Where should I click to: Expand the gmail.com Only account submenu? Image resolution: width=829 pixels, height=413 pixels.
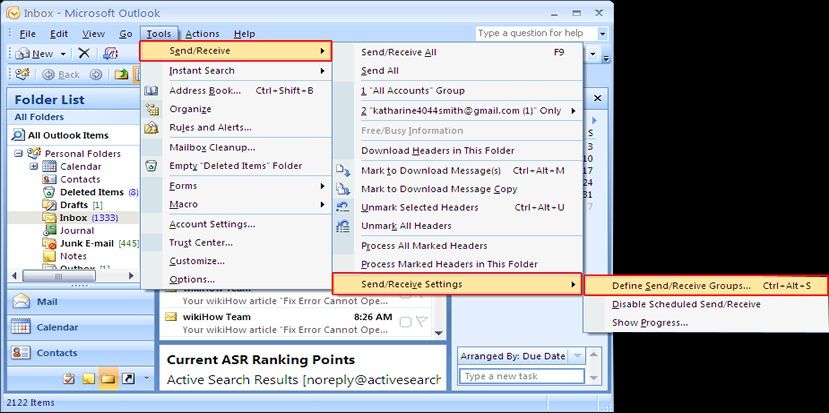click(574, 111)
